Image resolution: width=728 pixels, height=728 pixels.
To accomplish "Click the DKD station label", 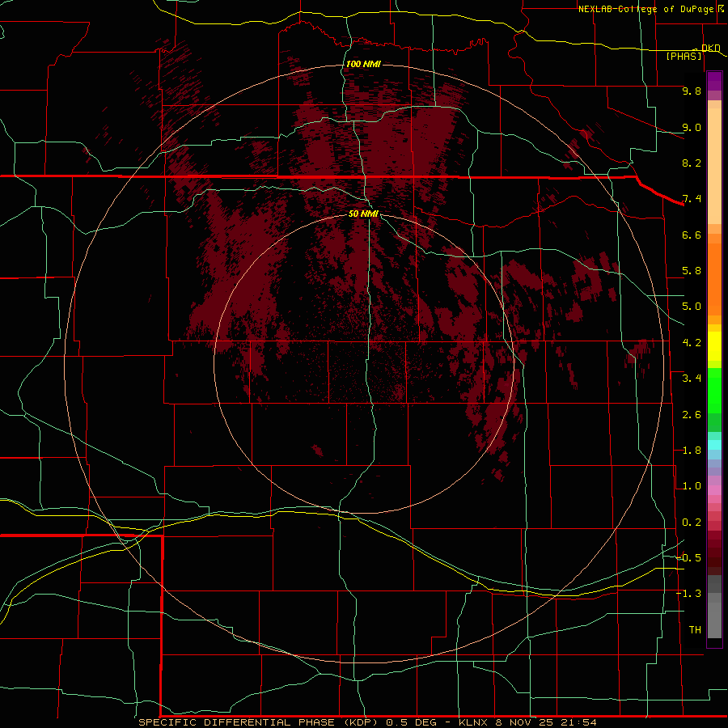I will (x=711, y=48).
